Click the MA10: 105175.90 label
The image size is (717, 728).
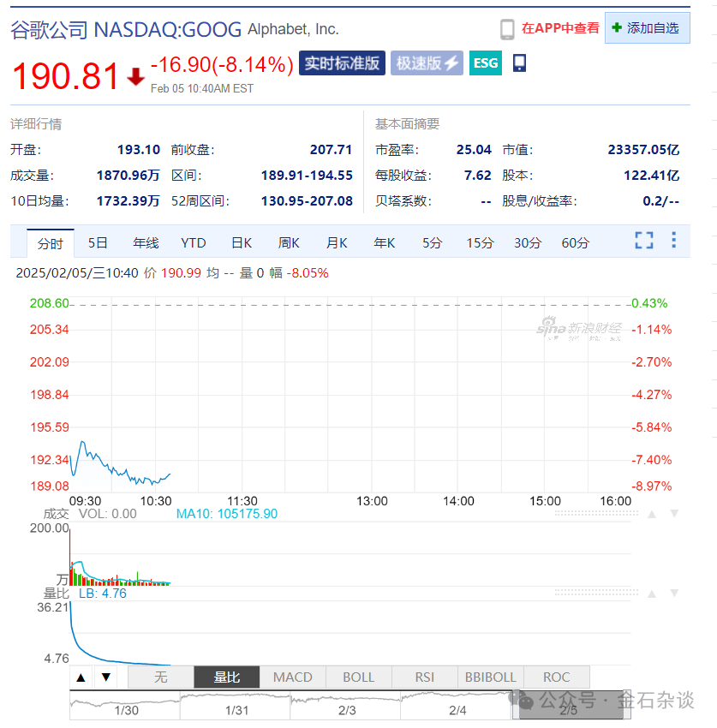(227, 514)
